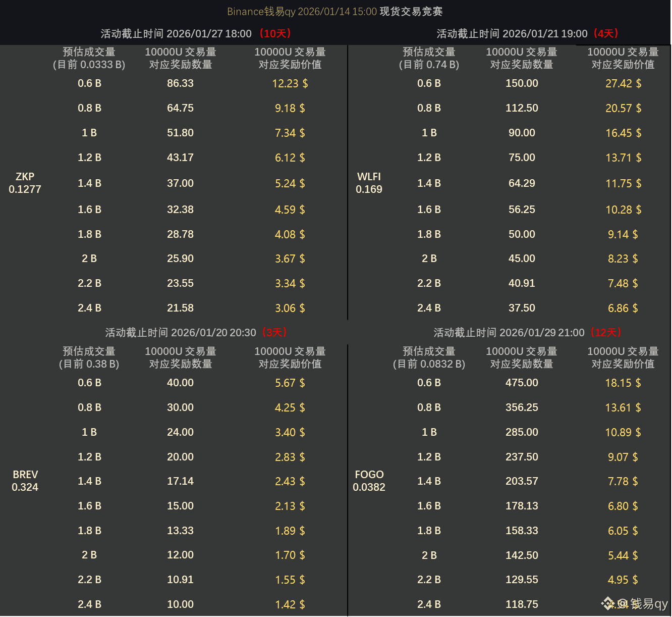
Task: Click the 'WLFI 0.169' token label
Action: click(x=369, y=183)
